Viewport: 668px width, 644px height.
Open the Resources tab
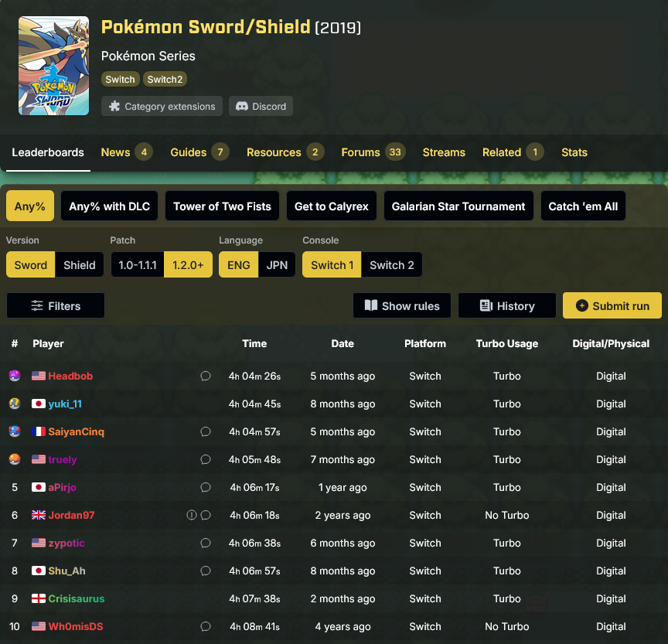pyautogui.click(x=285, y=152)
